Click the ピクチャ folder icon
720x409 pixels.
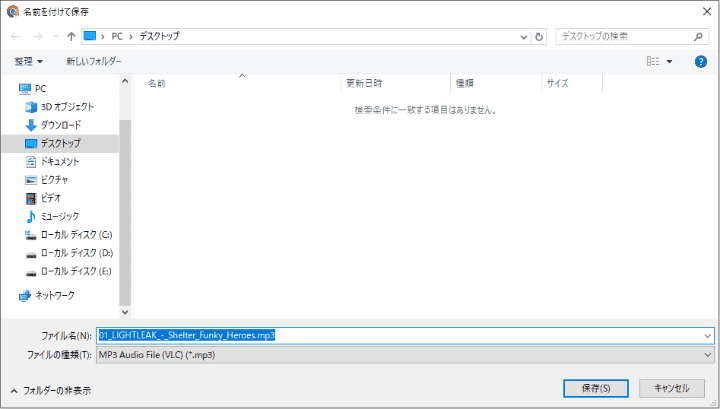(x=31, y=180)
